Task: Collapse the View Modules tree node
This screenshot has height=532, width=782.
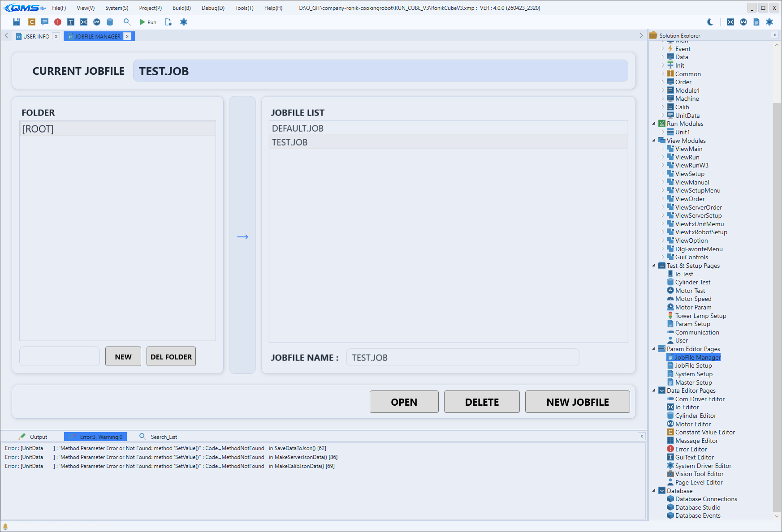Action: click(654, 141)
